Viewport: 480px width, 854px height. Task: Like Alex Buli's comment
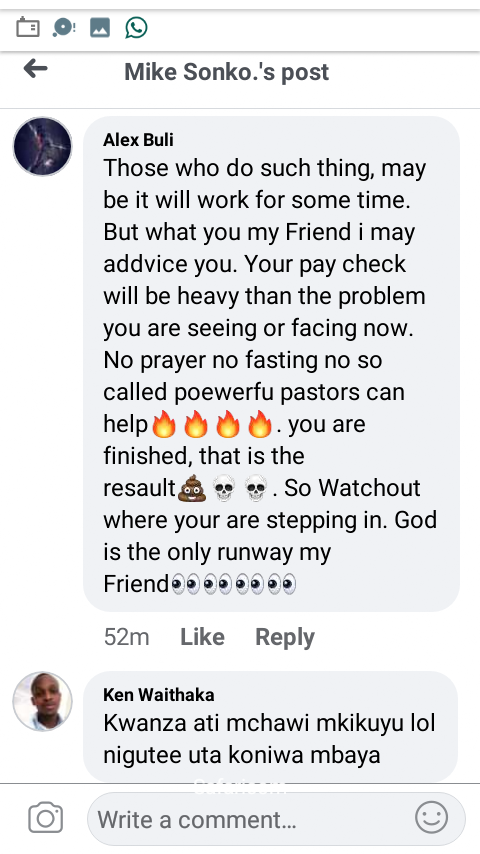(202, 637)
